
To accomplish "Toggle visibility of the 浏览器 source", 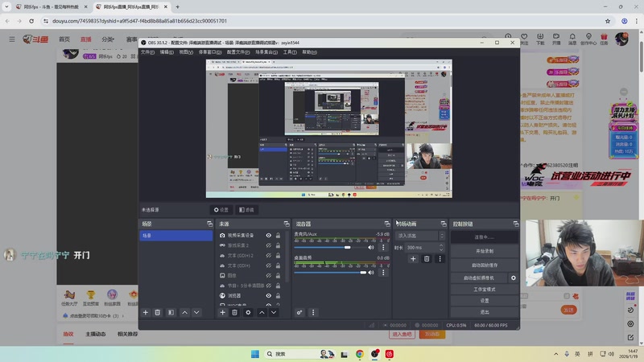I will pos(268,295).
